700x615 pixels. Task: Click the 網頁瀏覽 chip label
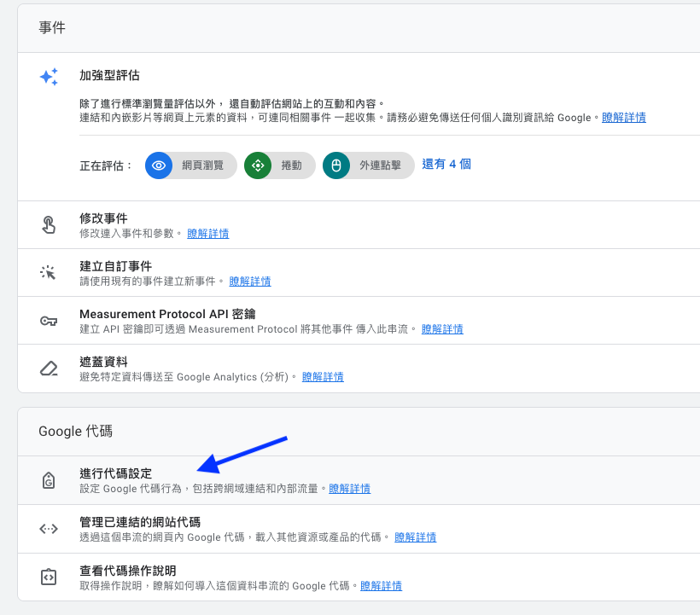202,165
